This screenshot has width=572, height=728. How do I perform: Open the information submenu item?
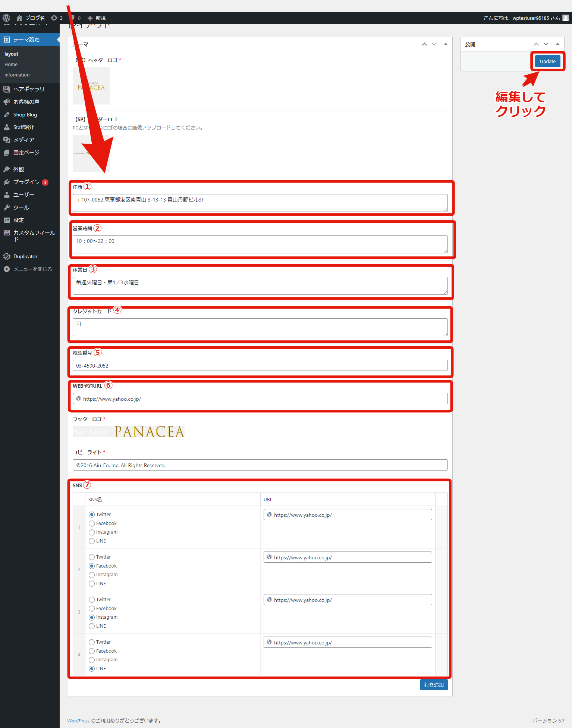point(17,75)
